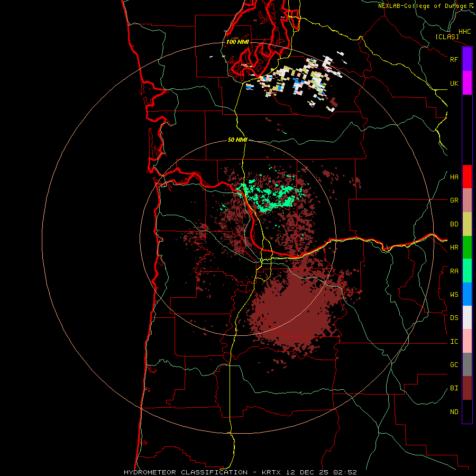The width and height of the screenshot is (476, 476).
Task: Click the ND legend label
Action: coord(454,412)
